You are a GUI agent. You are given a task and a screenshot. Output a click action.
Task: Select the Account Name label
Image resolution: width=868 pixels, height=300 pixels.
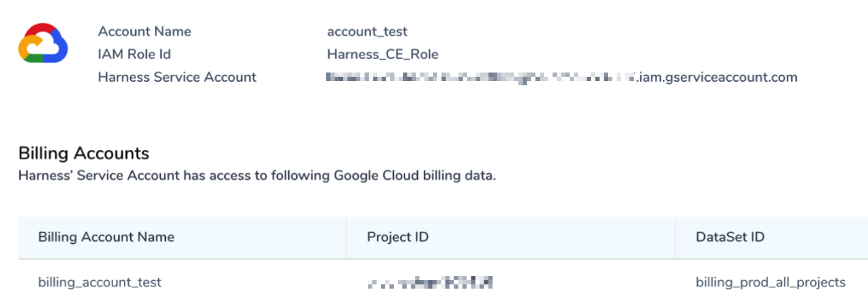click(145, 31)
